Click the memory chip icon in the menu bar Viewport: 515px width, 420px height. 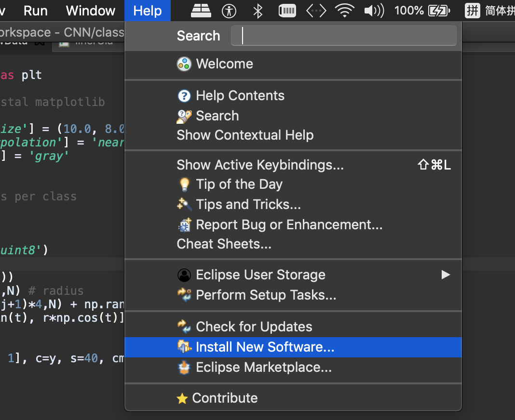[x=287, y=11]
